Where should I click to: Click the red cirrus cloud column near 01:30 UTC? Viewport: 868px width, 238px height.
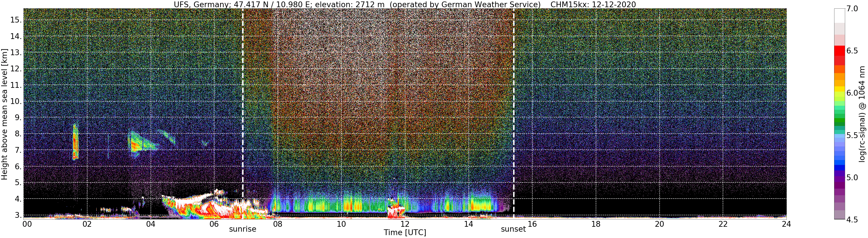pos(75,142)
